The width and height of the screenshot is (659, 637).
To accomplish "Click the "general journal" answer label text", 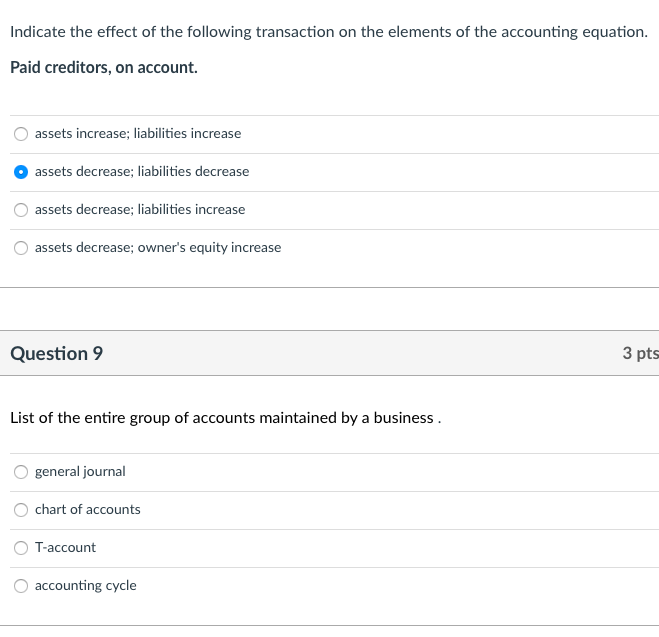I will [x=80, y=472].
